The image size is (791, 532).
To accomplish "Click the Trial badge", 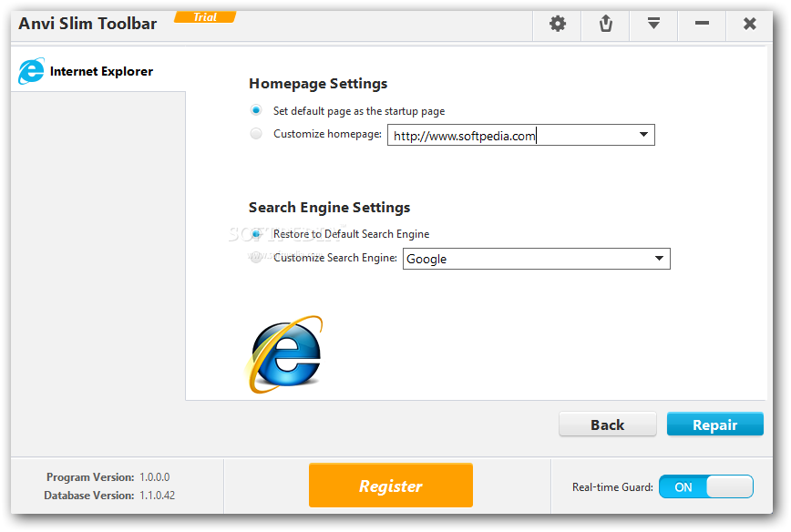I will pyautogui.click(x=205, y=17).
